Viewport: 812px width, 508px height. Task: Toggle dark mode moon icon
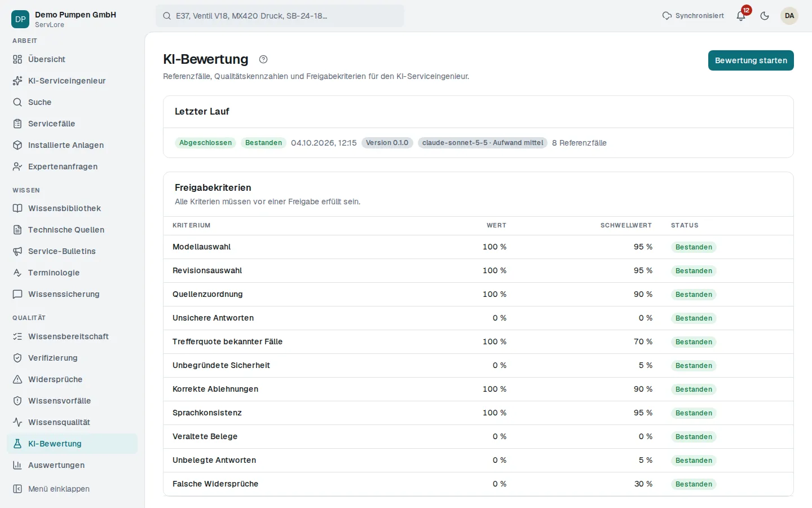pyautogui.click(x=765, y=16)
